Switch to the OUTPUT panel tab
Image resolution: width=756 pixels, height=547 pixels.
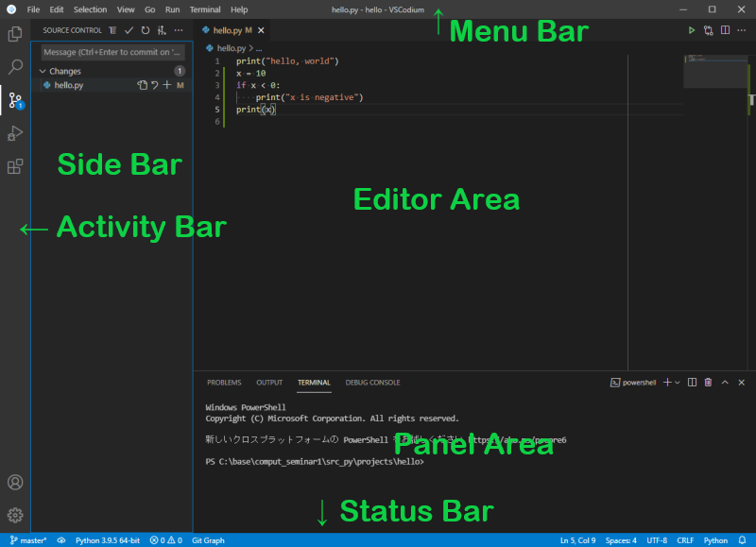(269, 383)
